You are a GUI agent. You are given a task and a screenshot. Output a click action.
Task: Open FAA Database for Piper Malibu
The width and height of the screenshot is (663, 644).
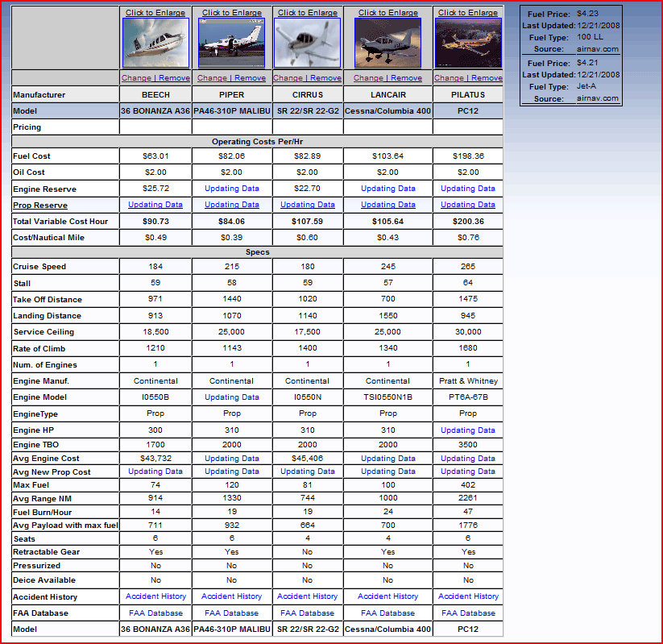coord(231,613)
